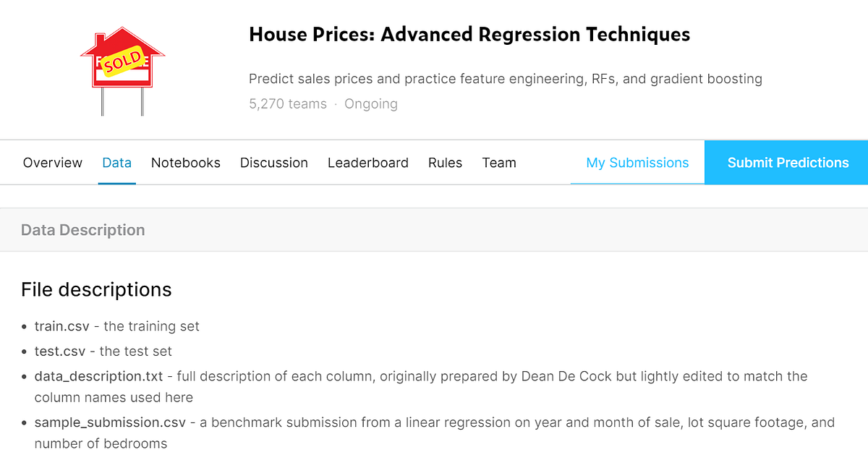The width and height of the screenshot is (868, 468).
Task: Click the Data Description section header
Action: [x=82, y=229]
